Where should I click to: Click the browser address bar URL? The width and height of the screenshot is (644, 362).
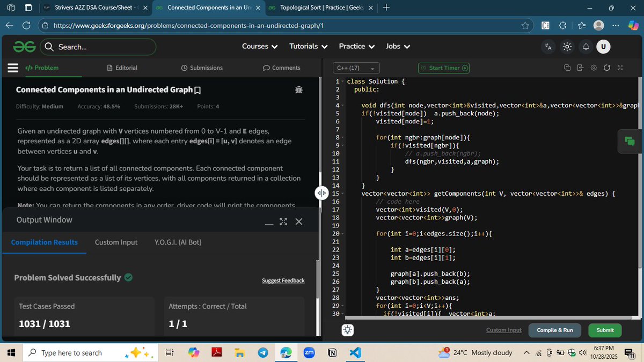[189, 25]
